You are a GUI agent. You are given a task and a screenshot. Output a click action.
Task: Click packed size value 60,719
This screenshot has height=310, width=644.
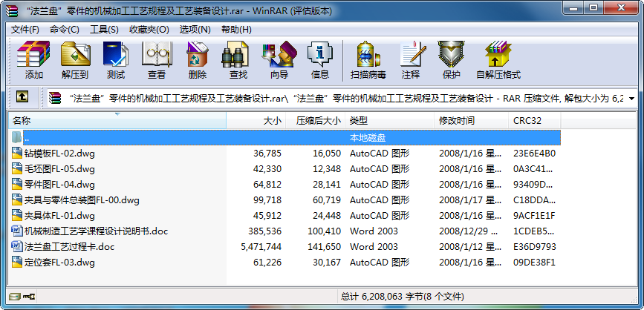tap(327, 200)
